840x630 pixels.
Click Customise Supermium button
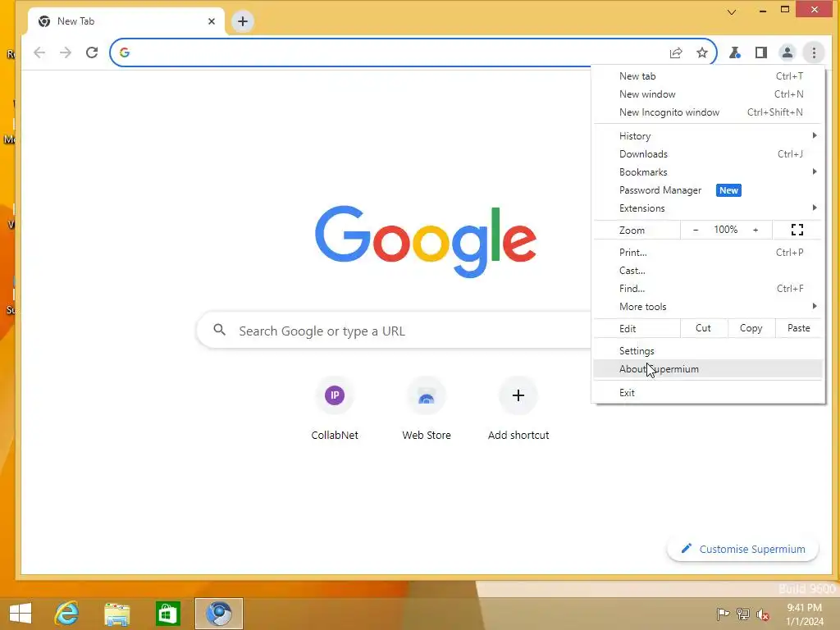(743, 549)
